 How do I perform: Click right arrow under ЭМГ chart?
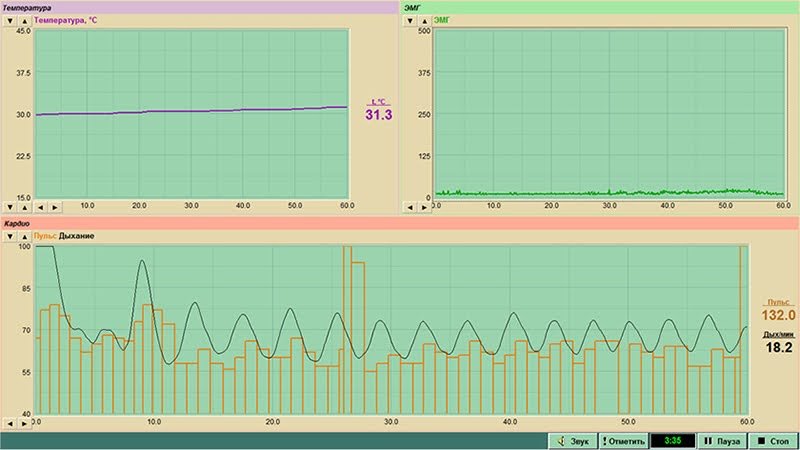click(x=424, y=207)
